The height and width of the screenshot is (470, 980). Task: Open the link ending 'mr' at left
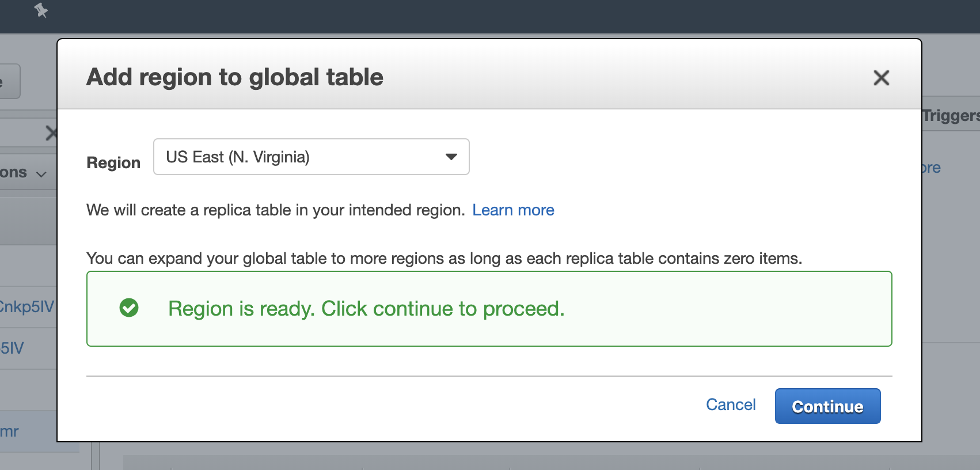tap(9, 431)
